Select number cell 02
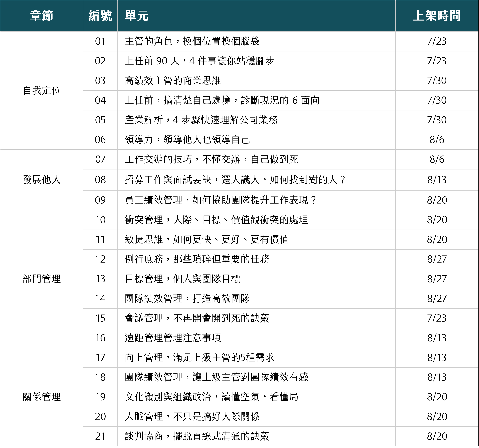Image resolution: width=479 pixels, height=448 pixels. click(100, 61)
